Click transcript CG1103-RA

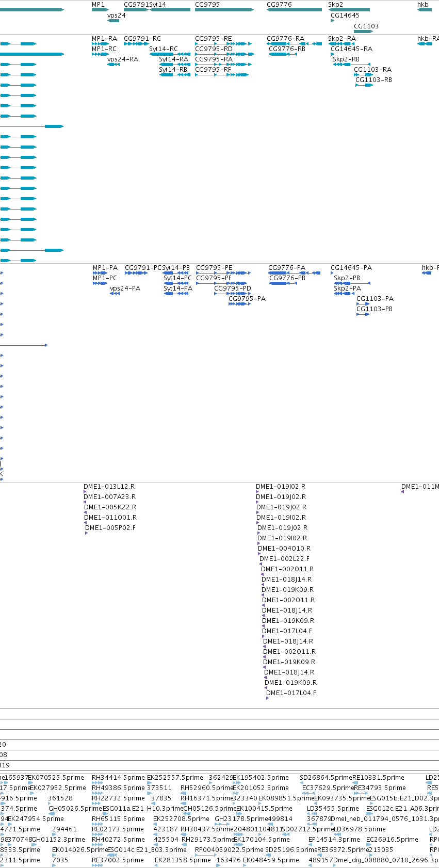click(x=373, y=70)
